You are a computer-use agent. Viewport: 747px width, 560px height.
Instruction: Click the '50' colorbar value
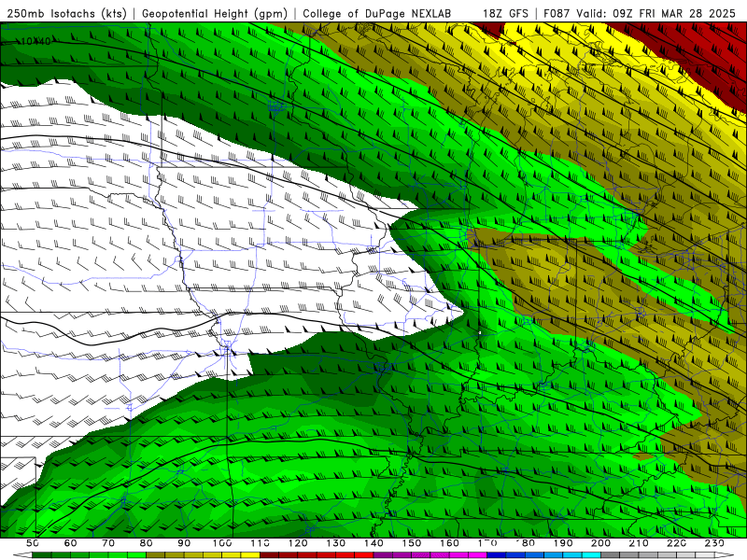[33, 543]
